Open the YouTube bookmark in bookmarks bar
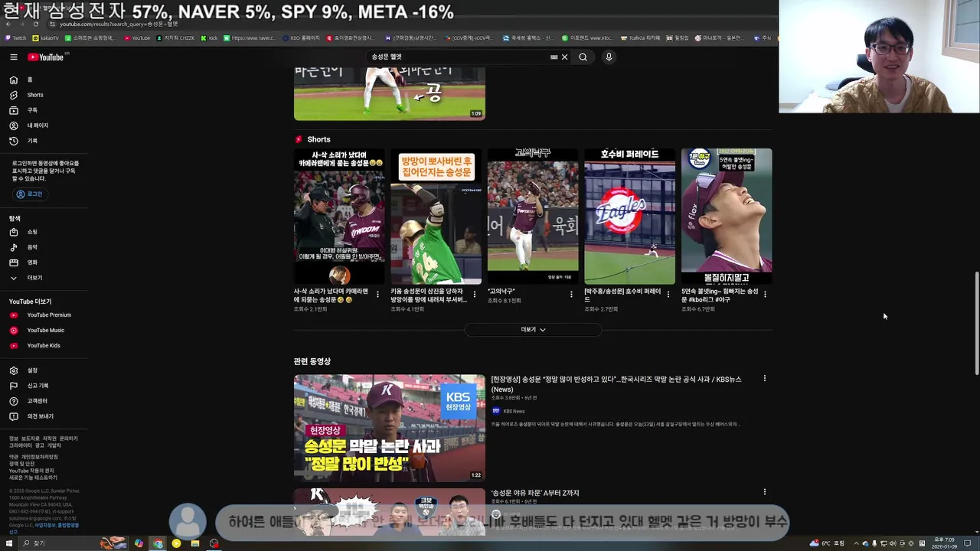Screen dimensions: 980x551 coord(138,37)
